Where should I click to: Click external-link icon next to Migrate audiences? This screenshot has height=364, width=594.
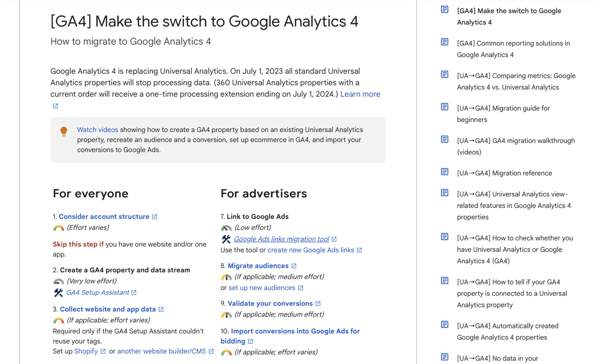pos(294,266)
